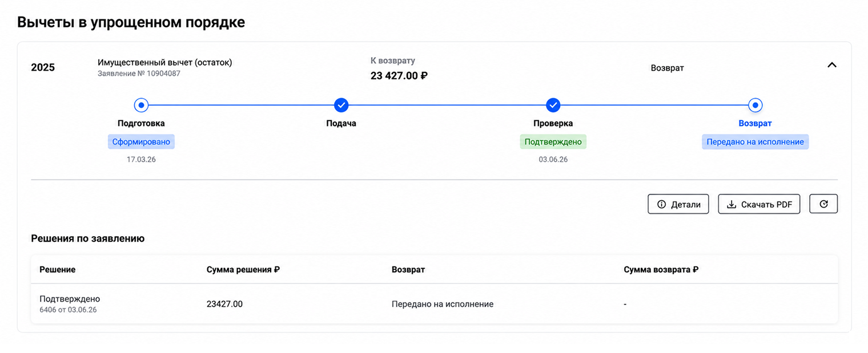
Task: Click the Проверка step checkmark circle
Action: tap(553, 105)
